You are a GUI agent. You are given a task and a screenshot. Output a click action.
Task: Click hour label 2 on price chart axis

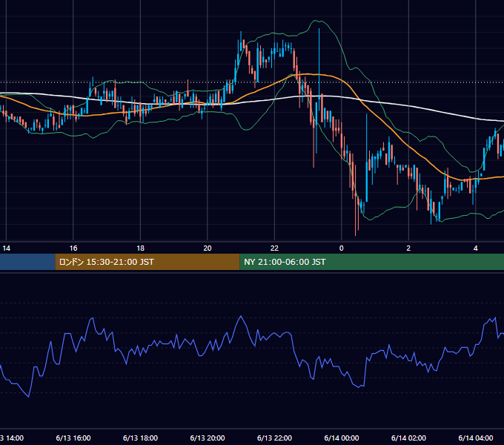pos(408,248)
